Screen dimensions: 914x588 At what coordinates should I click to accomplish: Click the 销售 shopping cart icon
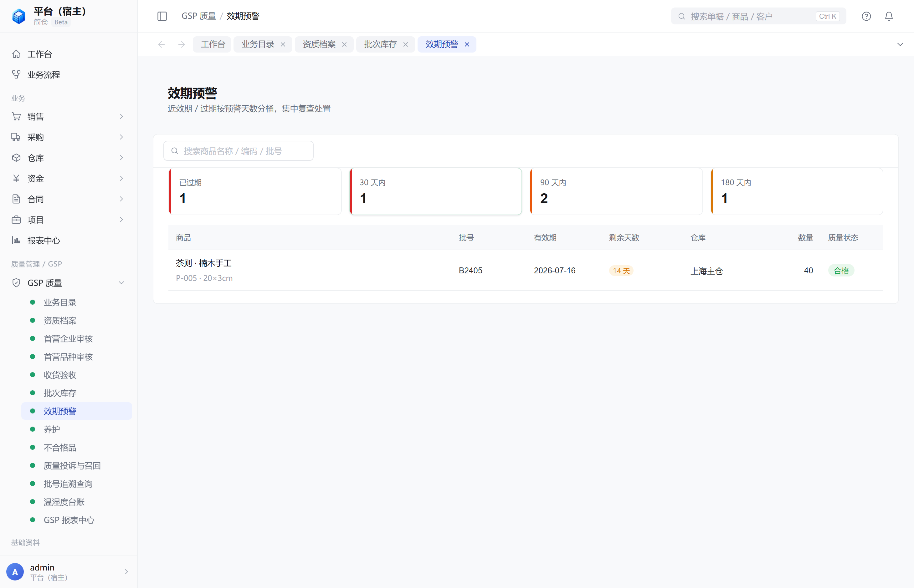[x=16, y=116]
